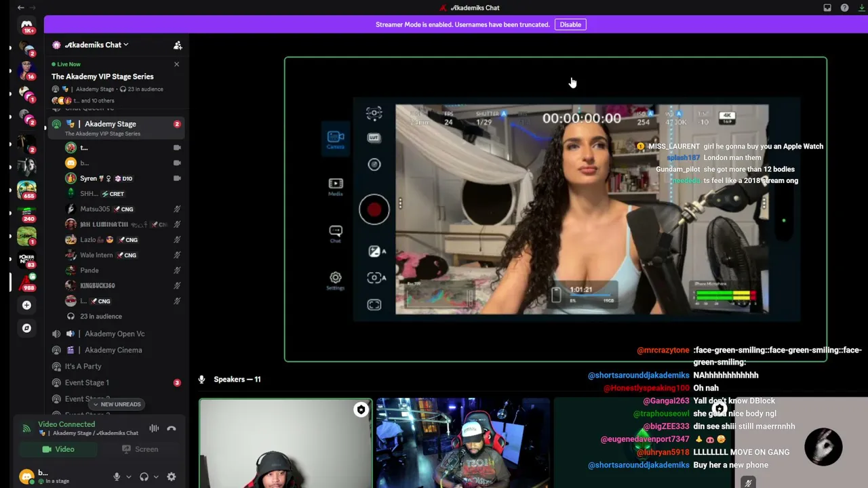Close the Live Now stage banner
The image size is (868, 488).
(x=176, y=64)
